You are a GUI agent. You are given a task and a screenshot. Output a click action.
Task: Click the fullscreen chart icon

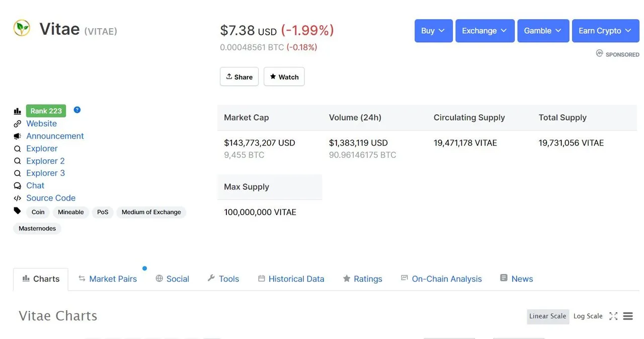(x=613, y=316)
